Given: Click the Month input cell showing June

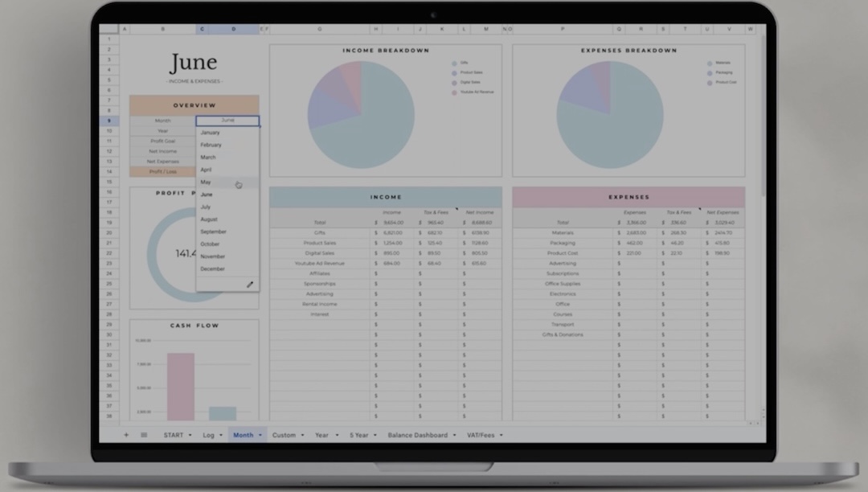Looking at the screenshot, I should coord(227,121).
